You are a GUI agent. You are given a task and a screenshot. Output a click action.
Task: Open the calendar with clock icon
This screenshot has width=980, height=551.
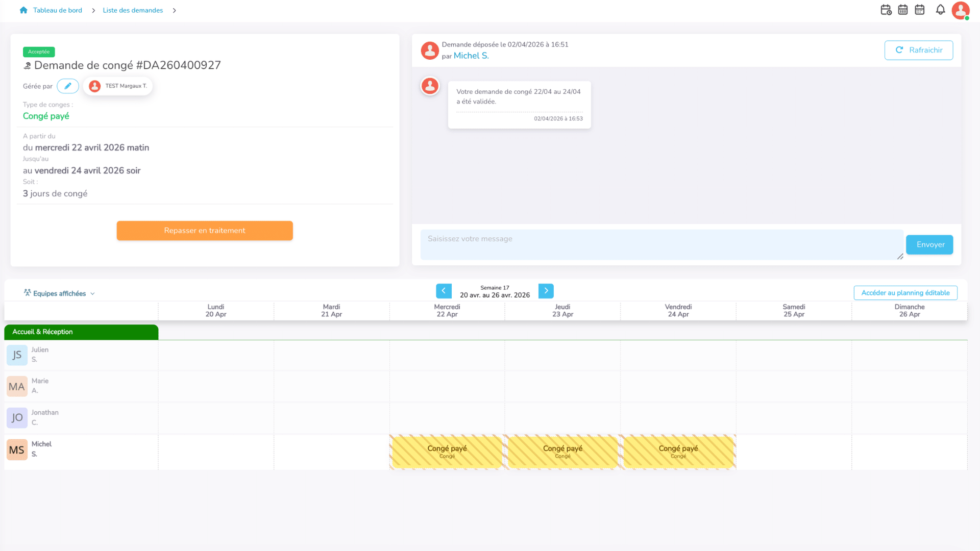886,10
